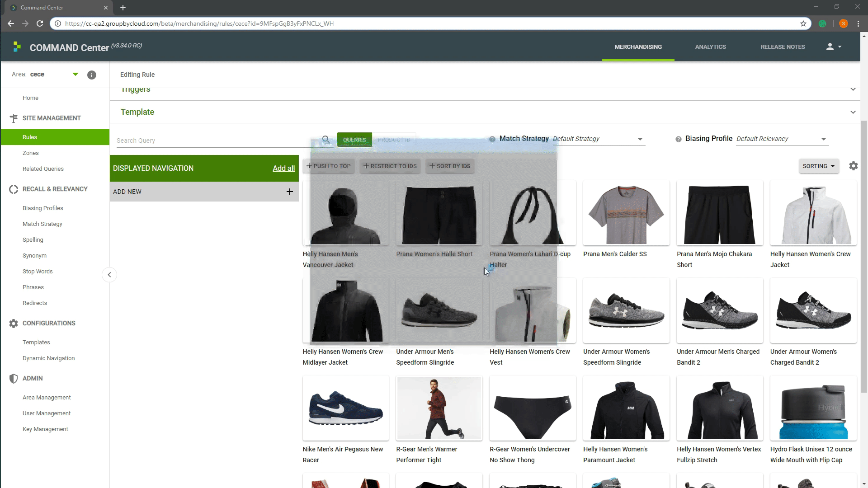Viewport: 868px width, 488px height.
Task: Select the Nike Men's Air Pegasus thumbnail
Action: 346,408
